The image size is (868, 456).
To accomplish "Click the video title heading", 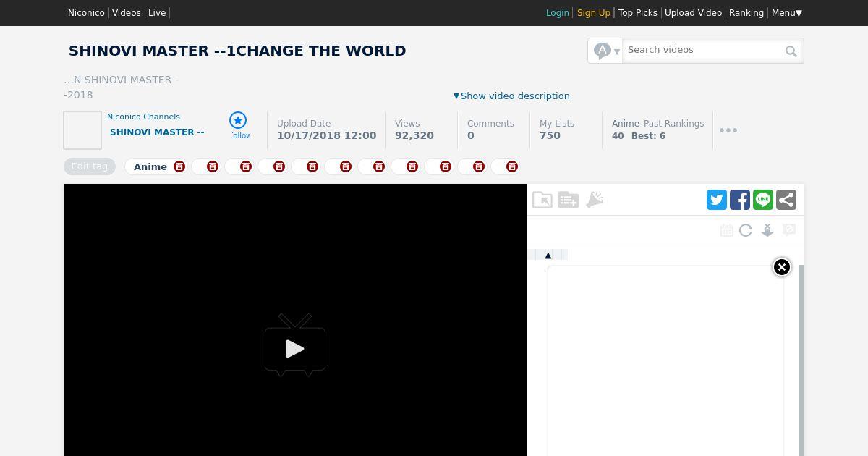I will point(237,51).
